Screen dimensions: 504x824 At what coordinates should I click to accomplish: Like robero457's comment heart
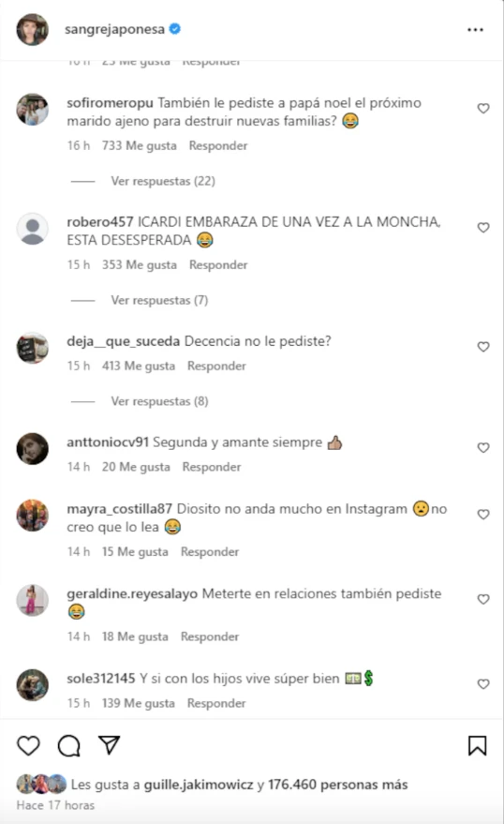483,228
